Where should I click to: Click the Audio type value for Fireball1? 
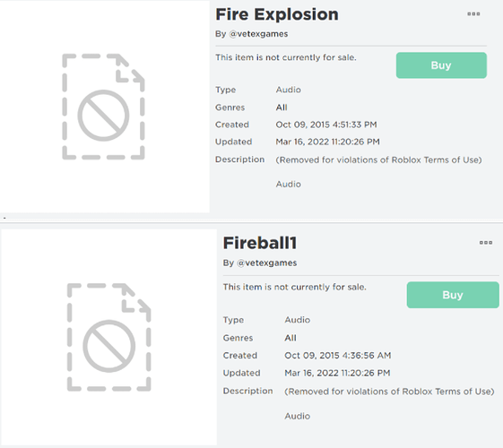[297, 320]
